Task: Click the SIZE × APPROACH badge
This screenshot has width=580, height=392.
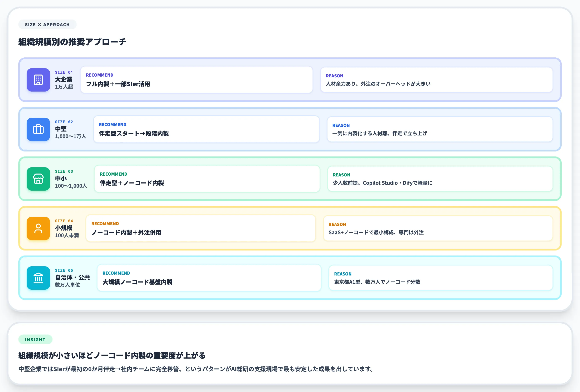Action: pyautogui.click(x=47, y=24)
